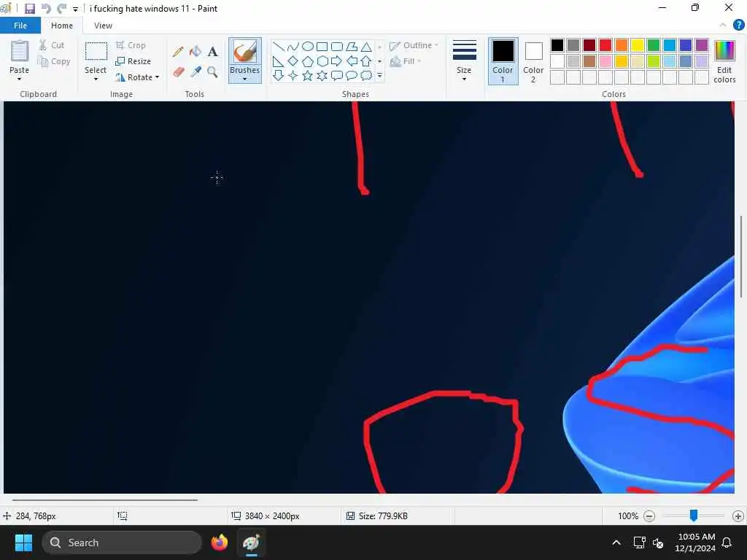Open the Help question mark icon

click(738, 26)
